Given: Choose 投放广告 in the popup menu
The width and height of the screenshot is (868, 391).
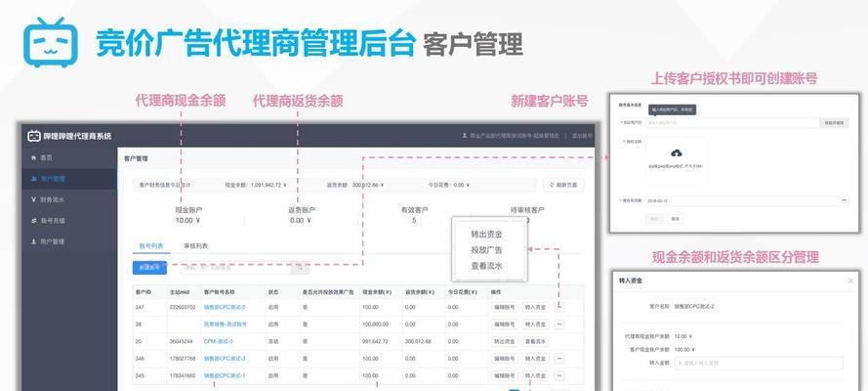Looking at the screenshot, I should [486, 250].
